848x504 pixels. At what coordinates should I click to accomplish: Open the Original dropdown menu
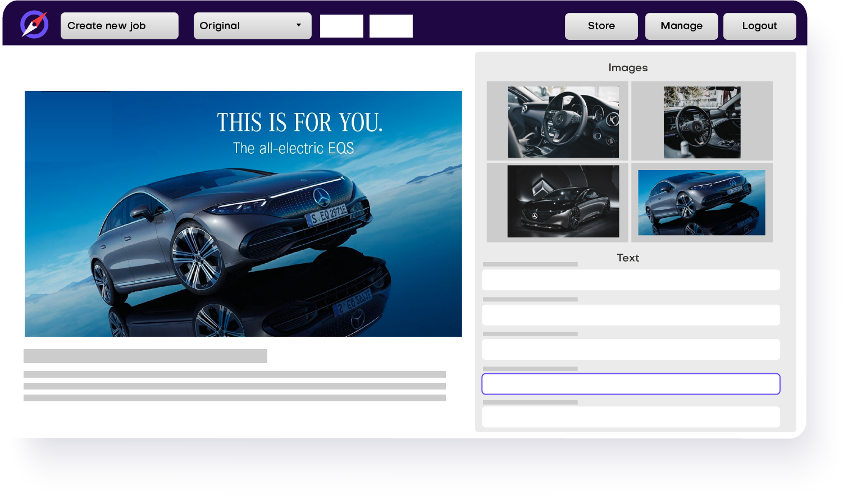(252, 26)
